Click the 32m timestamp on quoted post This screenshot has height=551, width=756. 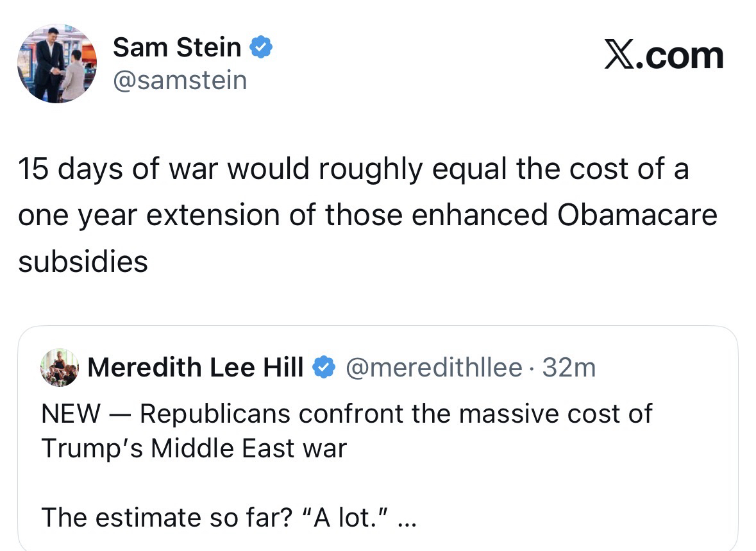(569, 368)
